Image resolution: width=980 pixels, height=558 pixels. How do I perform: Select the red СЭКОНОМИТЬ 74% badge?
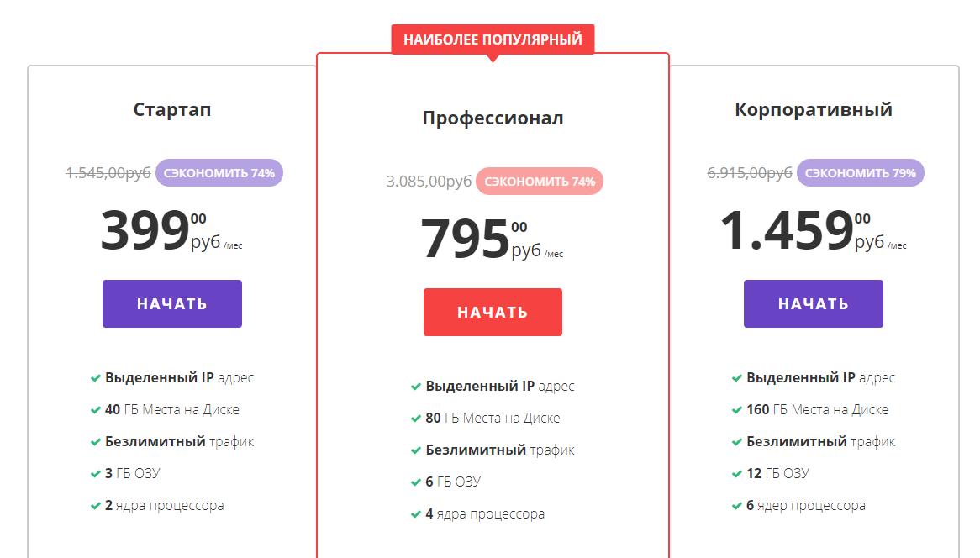pos(540,182)
